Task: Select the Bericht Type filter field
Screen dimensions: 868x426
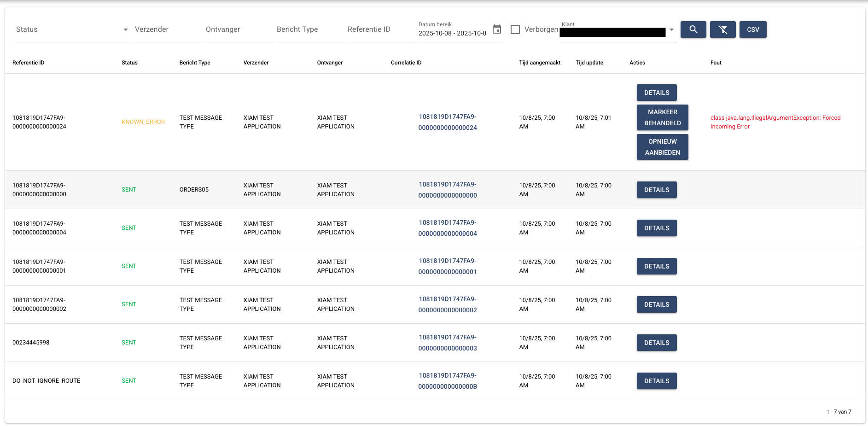Action: coord(310,29)
